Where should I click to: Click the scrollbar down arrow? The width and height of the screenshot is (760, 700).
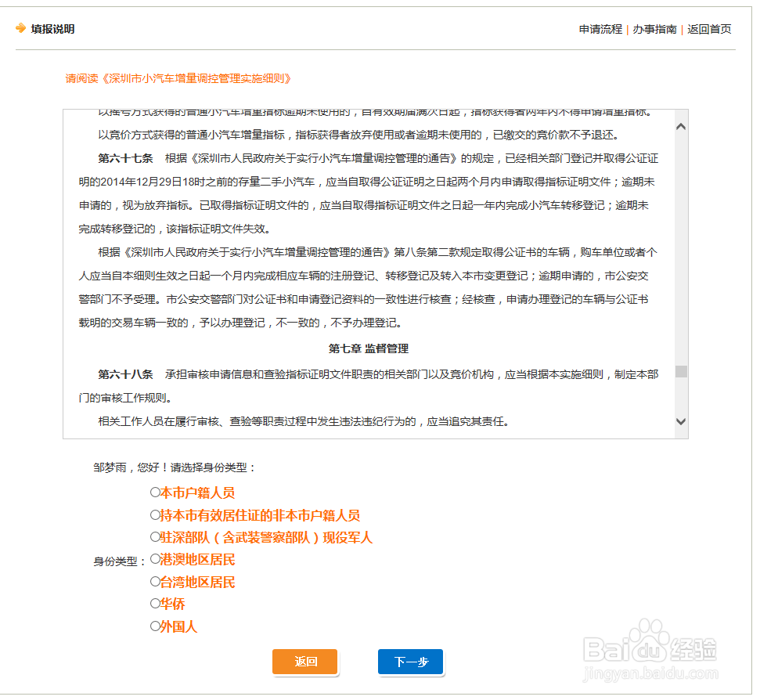coord(680,420)
